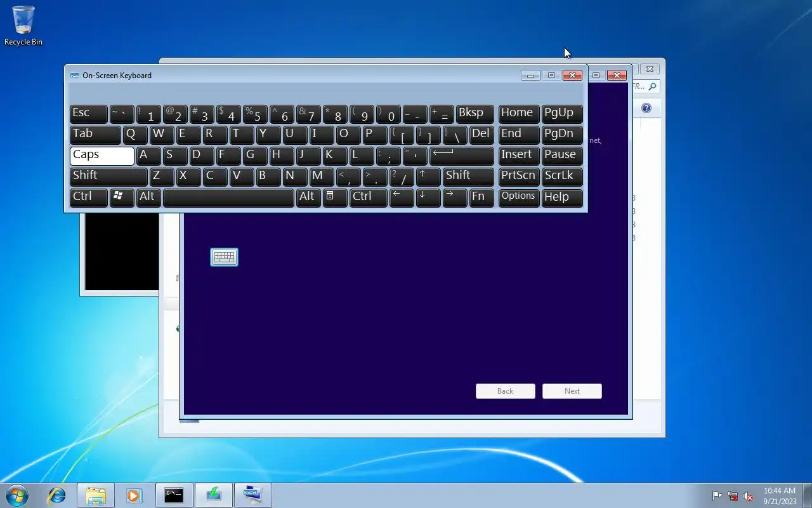The height and width of the screenshot is (508, 812).
Task: Toggle the ScrLk key
Action: coord(562,177)
